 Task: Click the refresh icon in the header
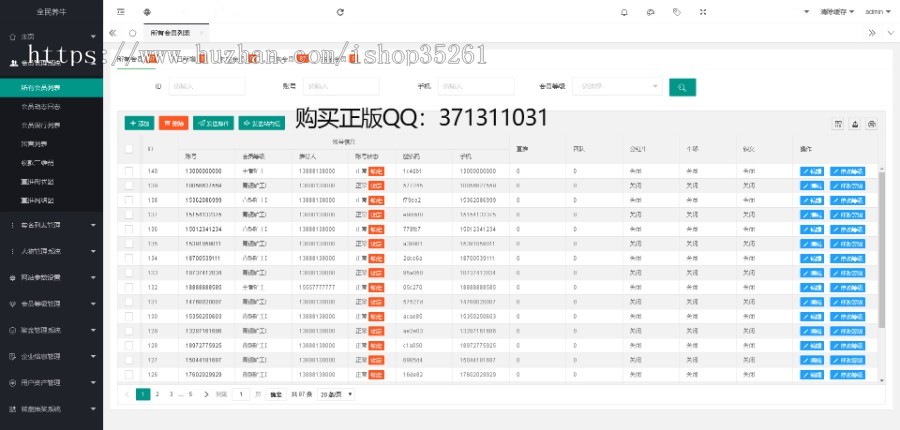coord(340,12)
